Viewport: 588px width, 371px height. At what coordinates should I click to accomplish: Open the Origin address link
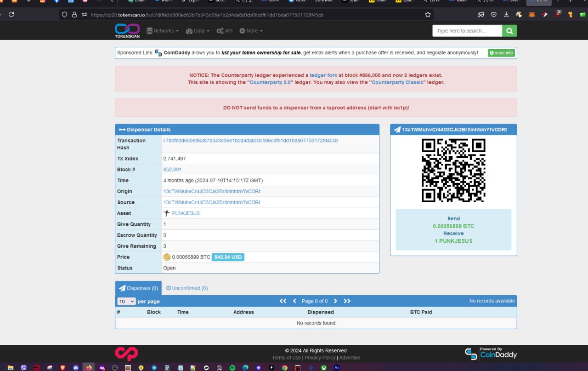tap(211, 191)
